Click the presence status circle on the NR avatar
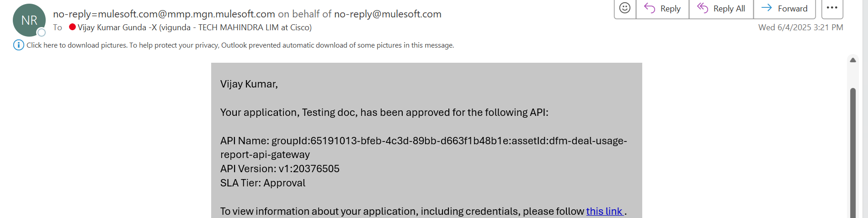This screenshot has height=218, width=868. [42, 33]
